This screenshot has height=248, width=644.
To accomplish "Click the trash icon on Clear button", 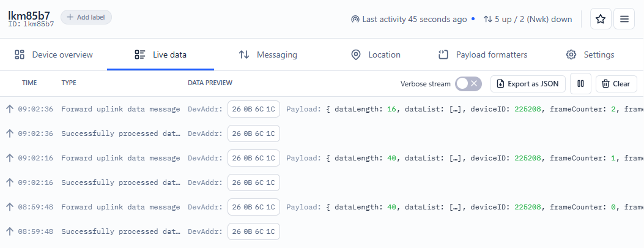I will click(x=605, y=84).
